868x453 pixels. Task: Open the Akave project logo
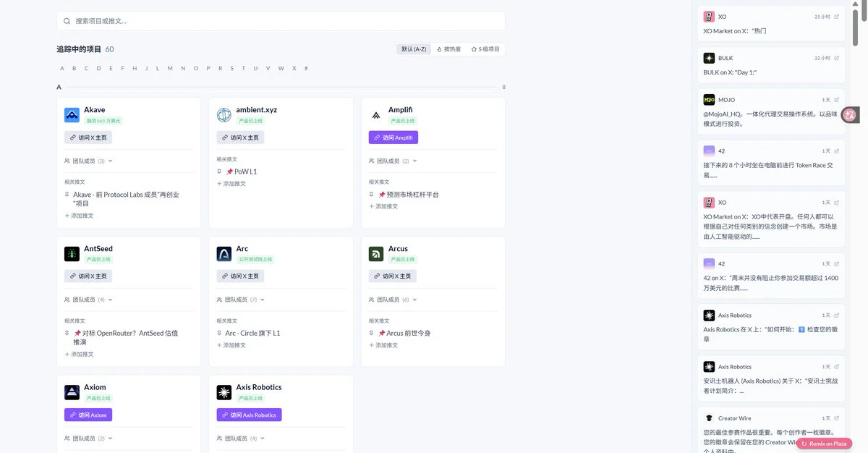point(72,115)
